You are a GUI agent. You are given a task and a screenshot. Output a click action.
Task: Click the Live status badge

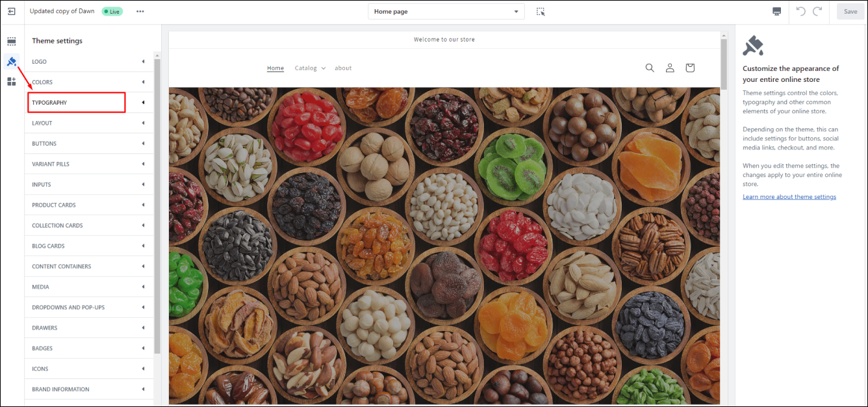(x=112, y=12)
